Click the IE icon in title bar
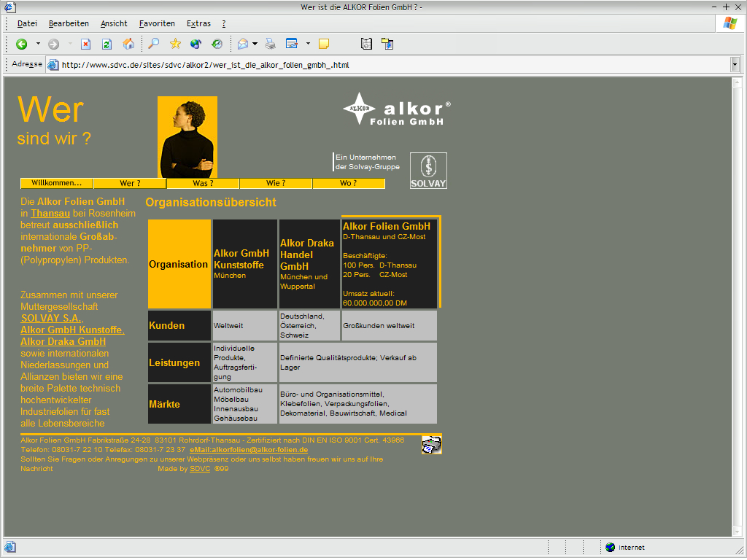The height and width of the screenshot is (560, 747). point(10,7)
